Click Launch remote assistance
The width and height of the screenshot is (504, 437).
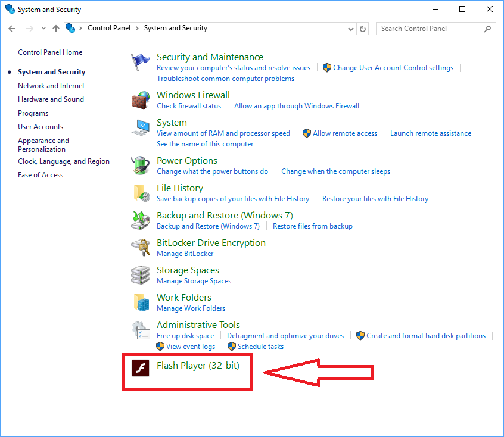click(x=431, y=133)
